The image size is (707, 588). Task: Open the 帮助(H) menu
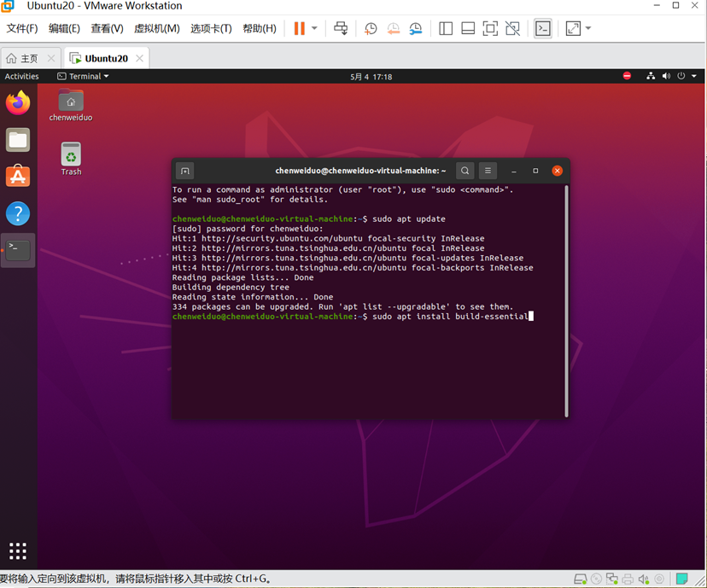point(260,28)
